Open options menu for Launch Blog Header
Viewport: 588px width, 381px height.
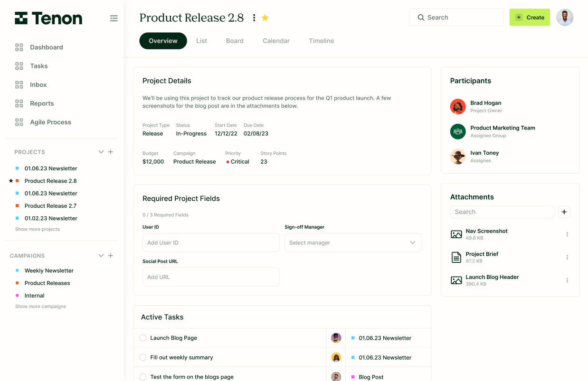[x=567, y=280]
